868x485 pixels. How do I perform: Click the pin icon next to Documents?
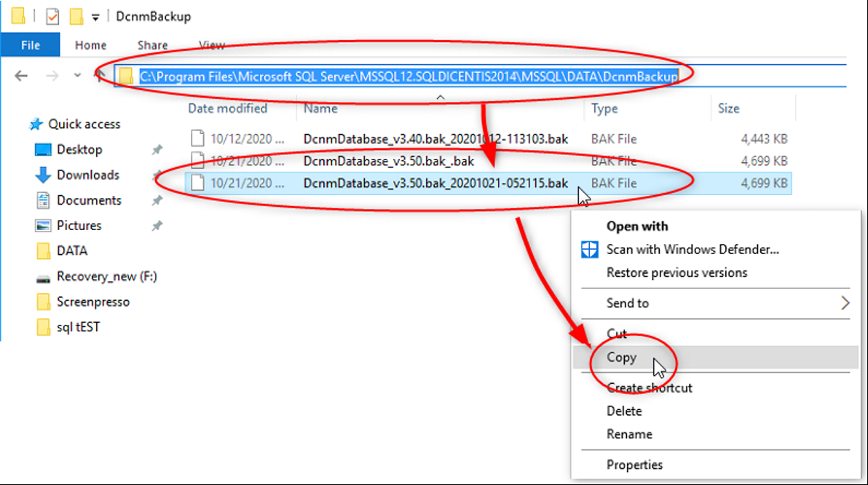[x=157, y=200]
